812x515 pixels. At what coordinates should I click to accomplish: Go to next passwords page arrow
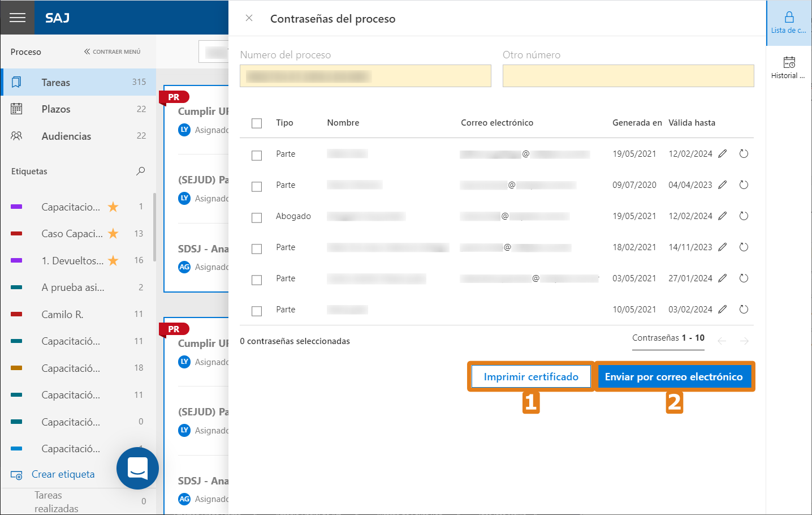744,341
